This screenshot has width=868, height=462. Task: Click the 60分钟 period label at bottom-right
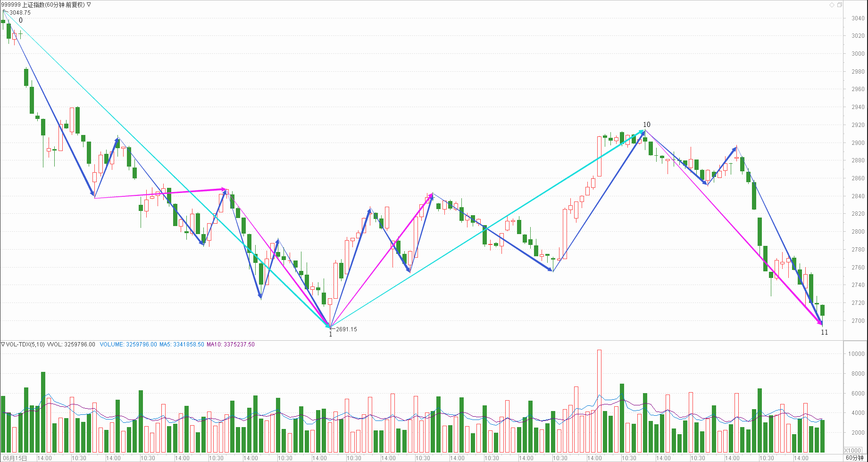tap(854, 458)
